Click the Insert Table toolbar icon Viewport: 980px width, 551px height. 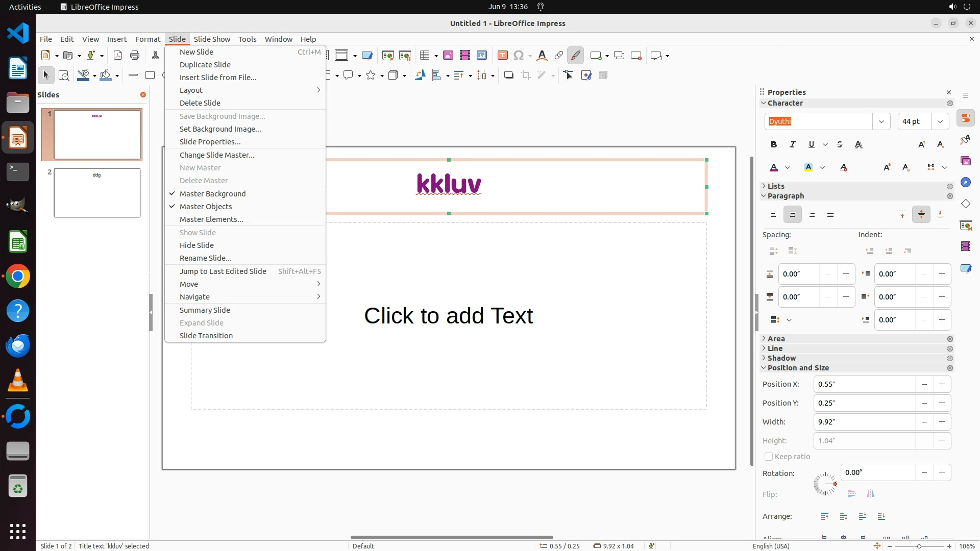[424, 56]
